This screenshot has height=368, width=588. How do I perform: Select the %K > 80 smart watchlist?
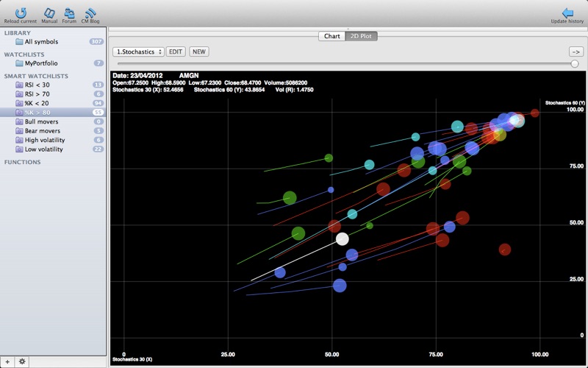[53, 113]
